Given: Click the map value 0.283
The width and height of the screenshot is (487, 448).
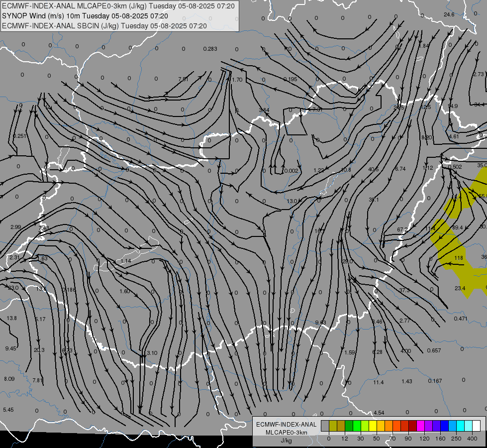Looking at the screenshot, I should coord(210,49).
